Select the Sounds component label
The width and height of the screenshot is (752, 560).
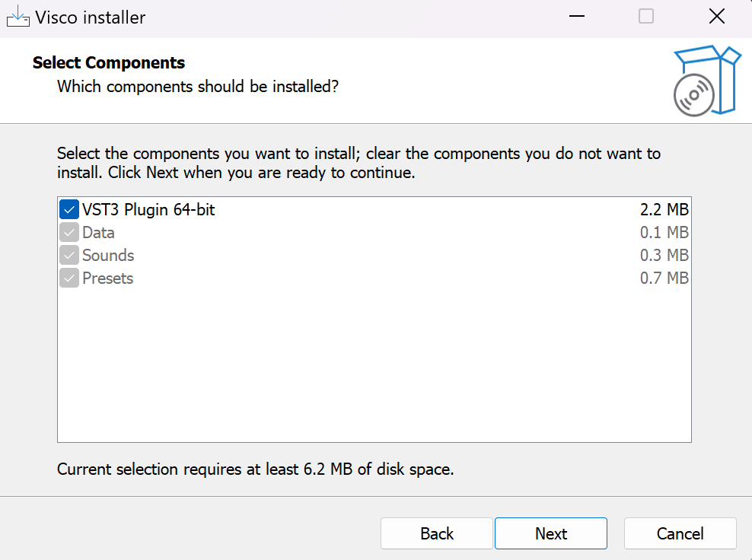[108, 255]
